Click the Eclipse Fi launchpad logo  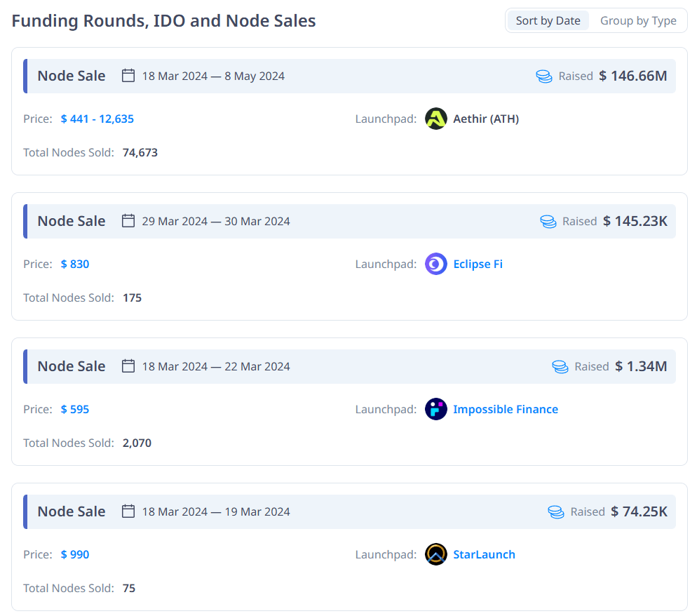point(436,264)
